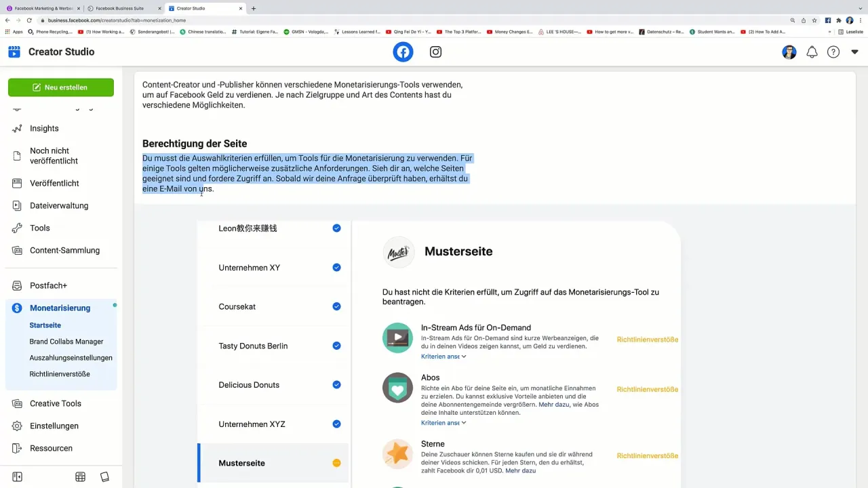Image resolution: width=868 pixels, height=488 pixels.
Task: Open Einstellungen gear icon
Action: coord(18,426)
